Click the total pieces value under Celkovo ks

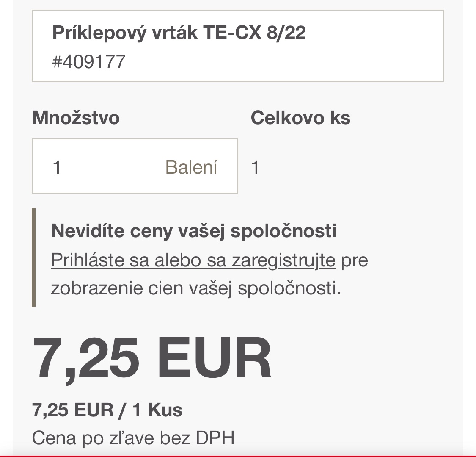coord(255,168)
